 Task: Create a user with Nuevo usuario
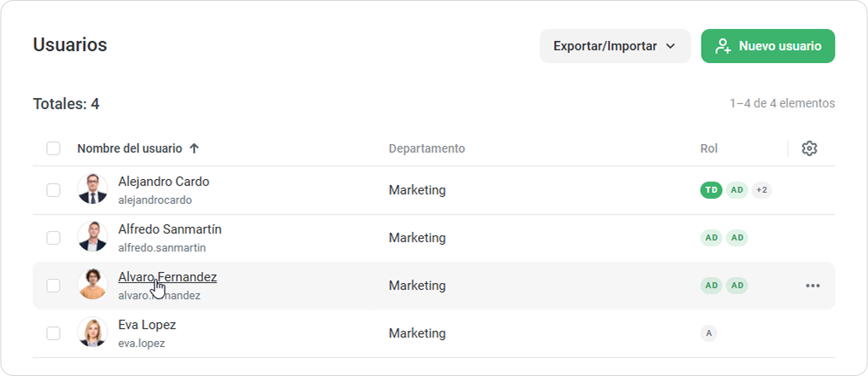(767, 46)
